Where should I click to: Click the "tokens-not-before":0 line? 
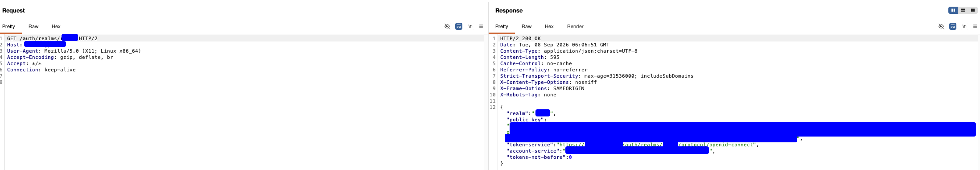pyautogui.click(x=539, y=157)
